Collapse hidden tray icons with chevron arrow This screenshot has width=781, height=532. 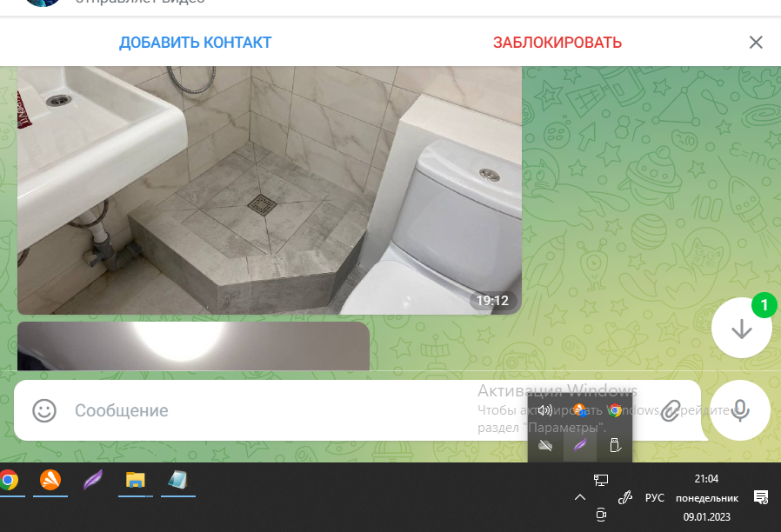580,497
